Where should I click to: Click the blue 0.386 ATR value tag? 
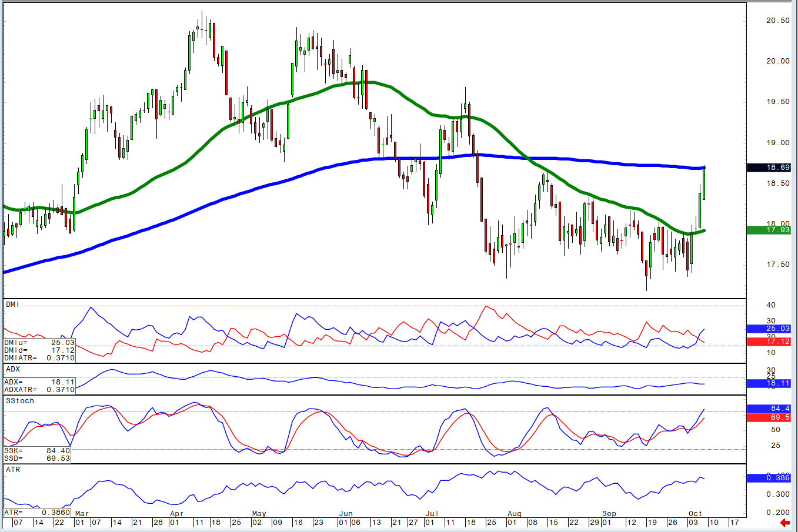(x=769, y=478)
